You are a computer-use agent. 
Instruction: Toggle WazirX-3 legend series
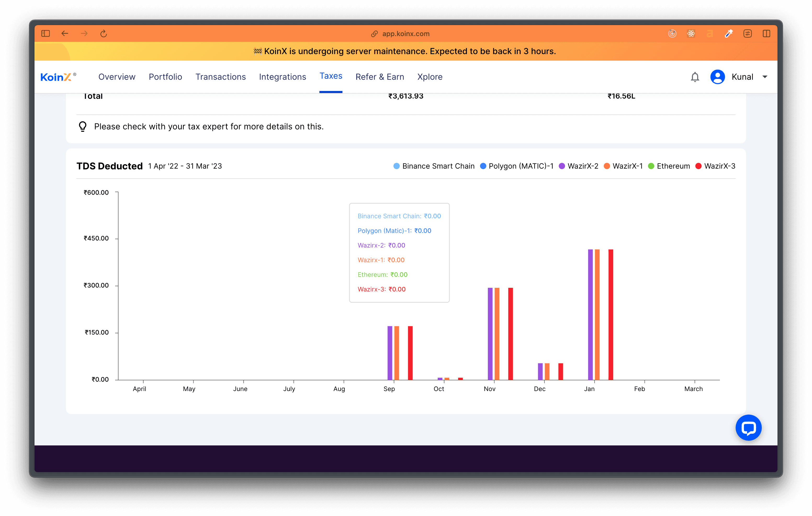tap(715, 166)
